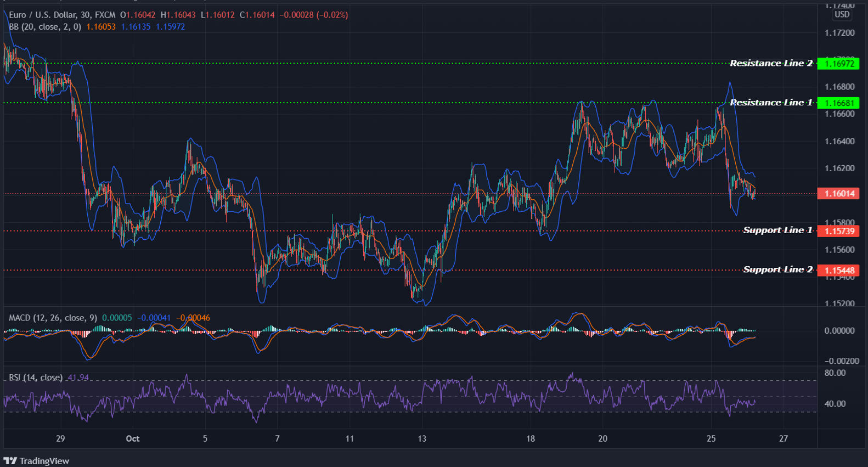This screenshot has width=868, height=467.
Task: Click the date label 20 on time axis
Action: 603,438
